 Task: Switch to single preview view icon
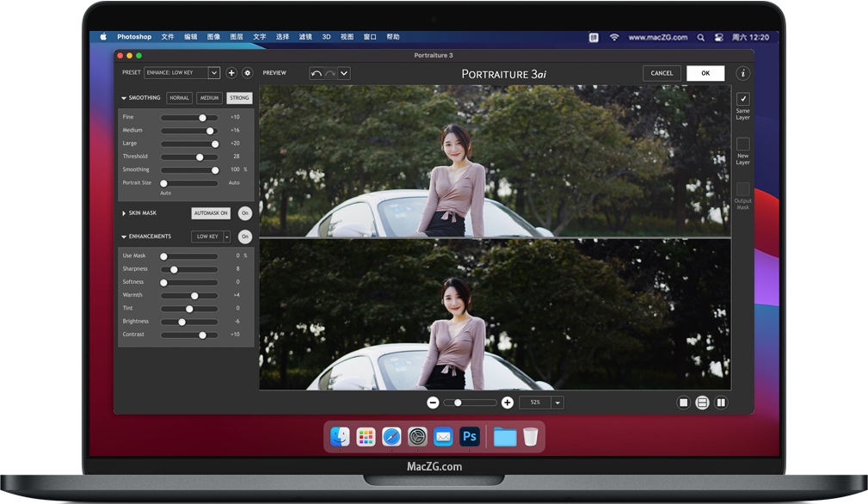683,403
